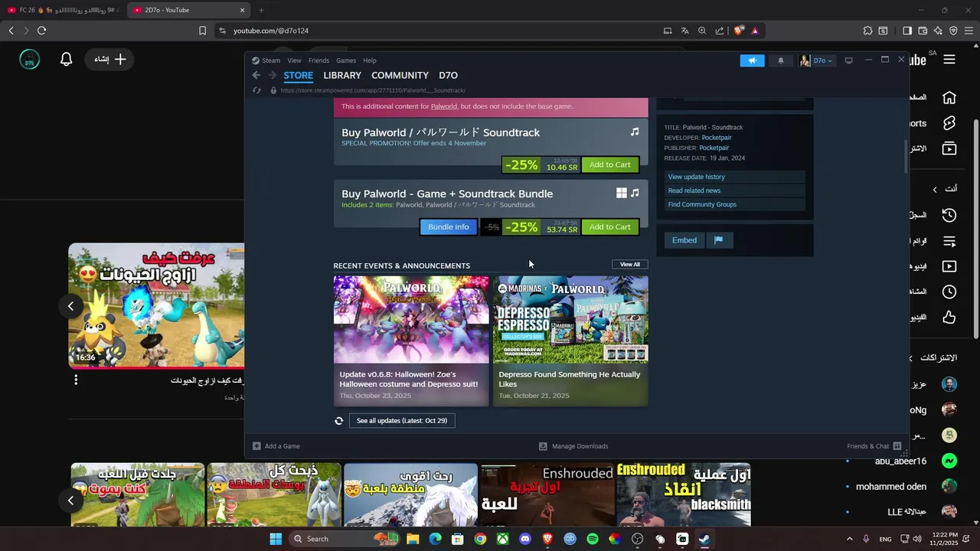Expand the system tray hidden icons chevron

tap(849, 539)
